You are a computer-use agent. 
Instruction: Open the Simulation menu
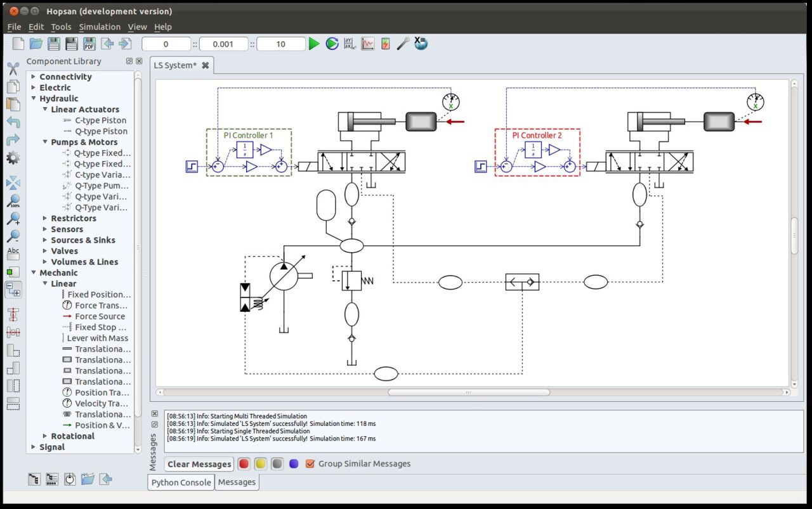point(100,27)
